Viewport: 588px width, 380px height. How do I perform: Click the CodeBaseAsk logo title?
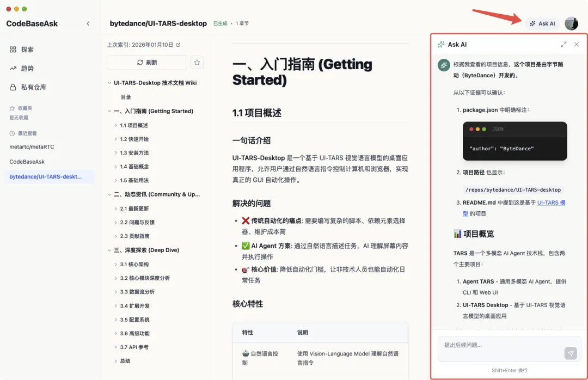pyautogui.click(x=32, y=23)
